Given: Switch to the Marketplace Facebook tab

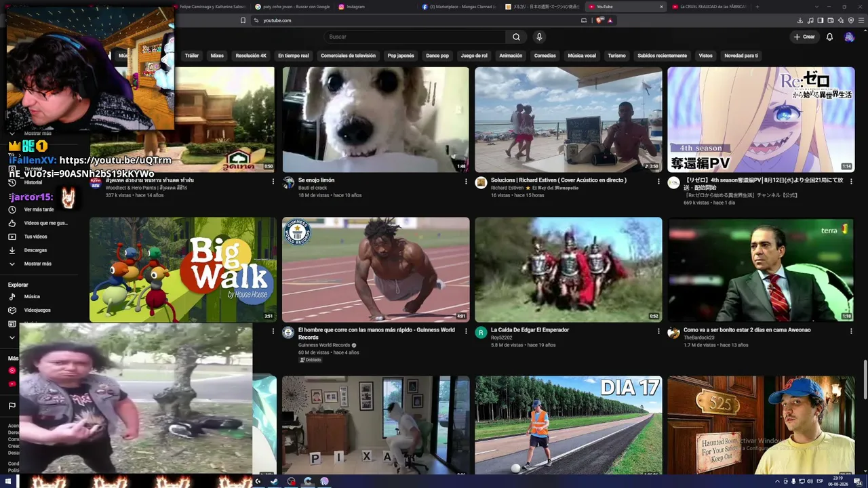Looking at the screenshot, I should (x=459, y=7).
